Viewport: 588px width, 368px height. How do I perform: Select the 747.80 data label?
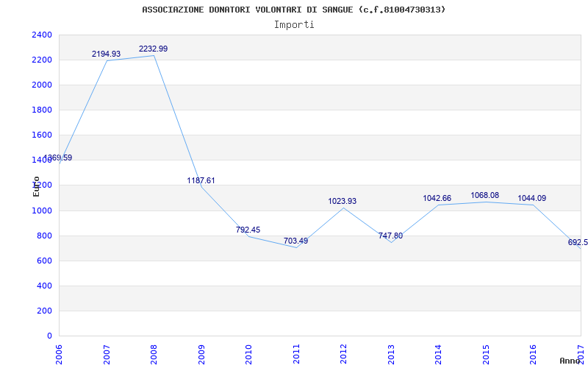[x=390, y=236]
